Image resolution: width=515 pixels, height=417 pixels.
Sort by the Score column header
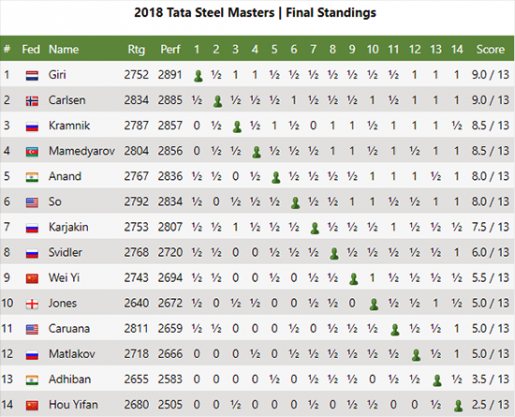pos(490,49)
